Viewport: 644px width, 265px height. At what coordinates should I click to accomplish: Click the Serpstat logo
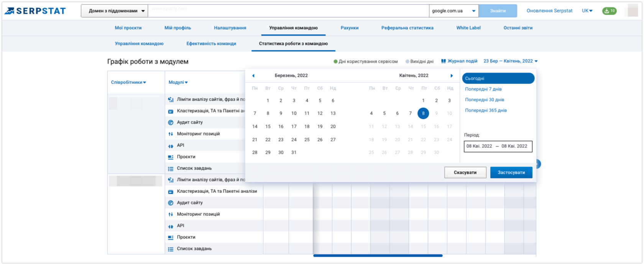[35, 11]
